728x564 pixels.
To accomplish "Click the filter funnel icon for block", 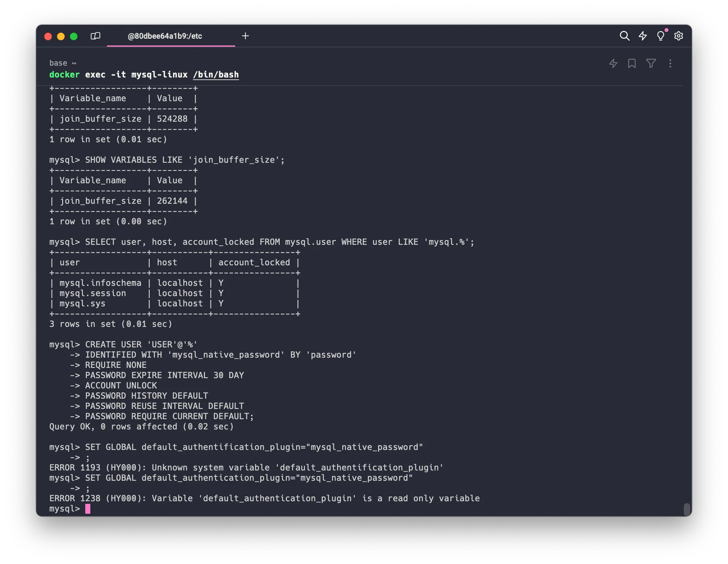I will (651, 64).
